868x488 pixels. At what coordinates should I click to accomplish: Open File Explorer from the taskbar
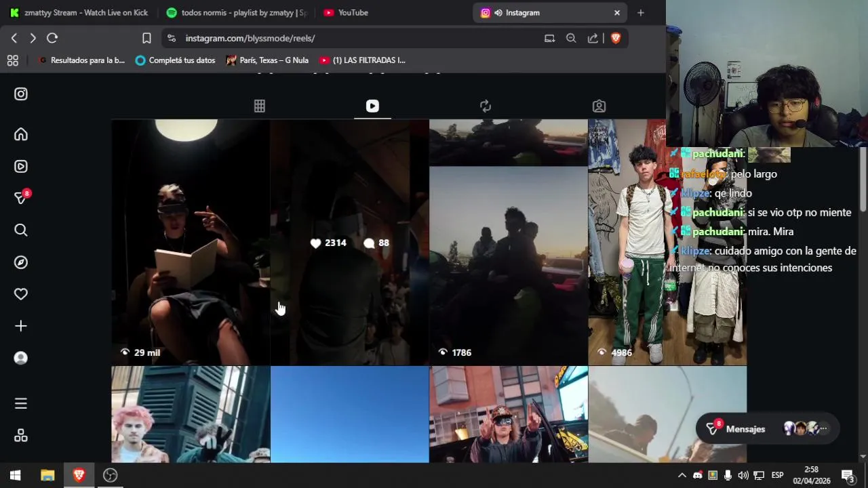pyautogui.click(x=47, y=475)
